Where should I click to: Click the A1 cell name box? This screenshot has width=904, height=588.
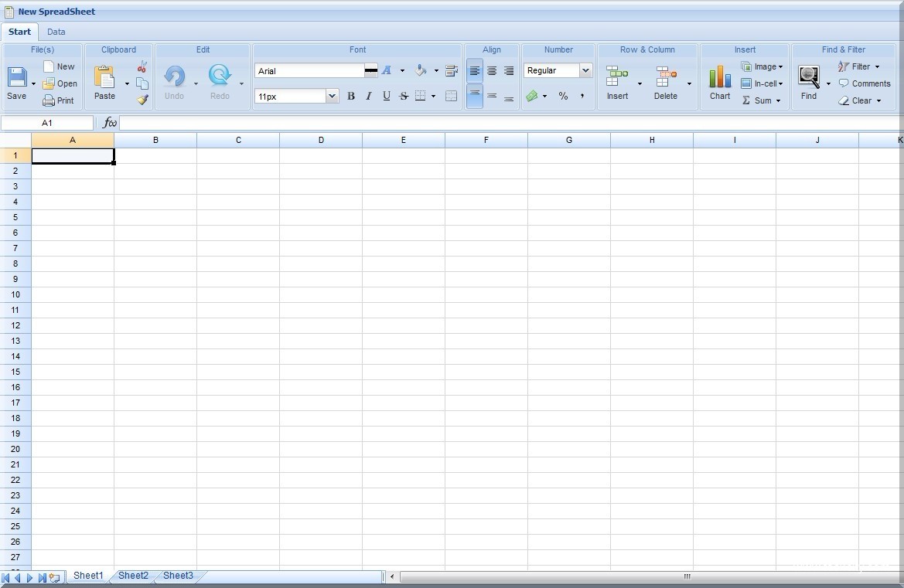click(x=47, y=123)
